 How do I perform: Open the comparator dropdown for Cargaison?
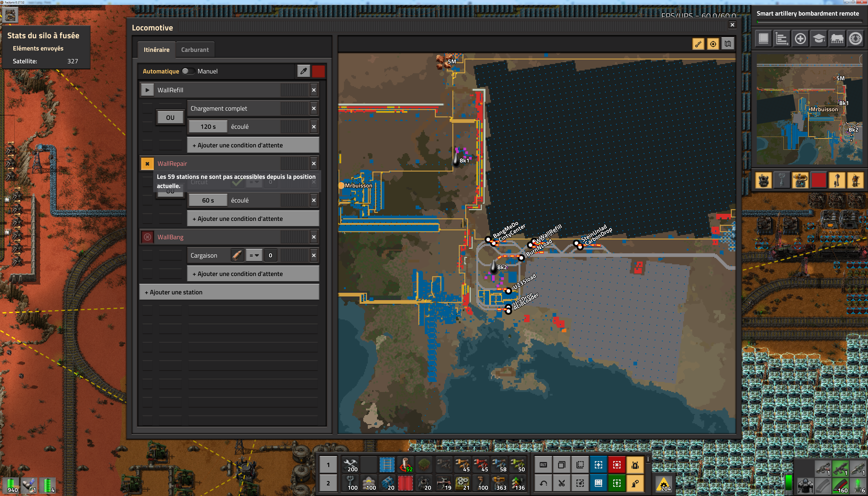point(254,256)
